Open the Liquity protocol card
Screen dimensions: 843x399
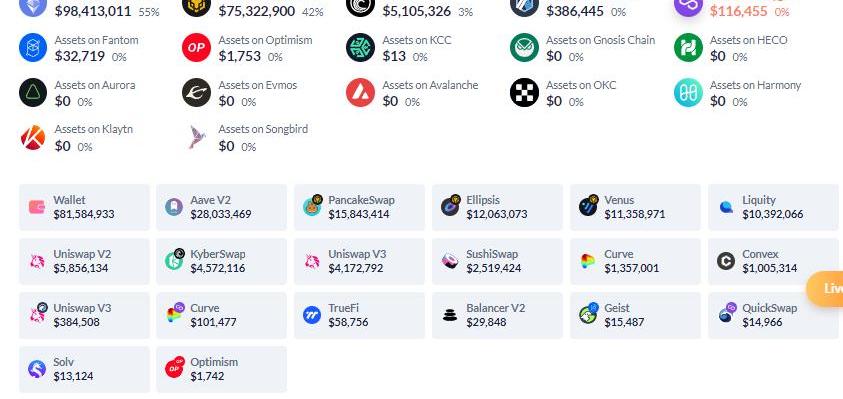(773, 207)
